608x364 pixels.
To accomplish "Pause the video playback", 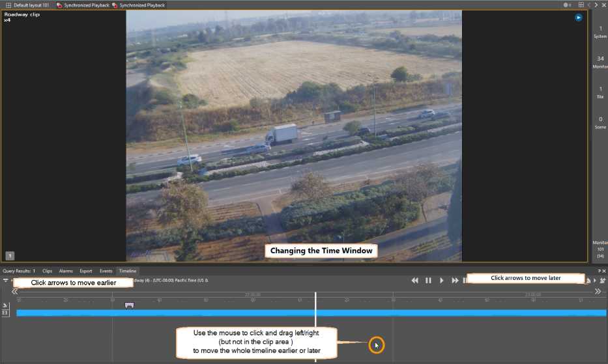I will tap(428, 281).
